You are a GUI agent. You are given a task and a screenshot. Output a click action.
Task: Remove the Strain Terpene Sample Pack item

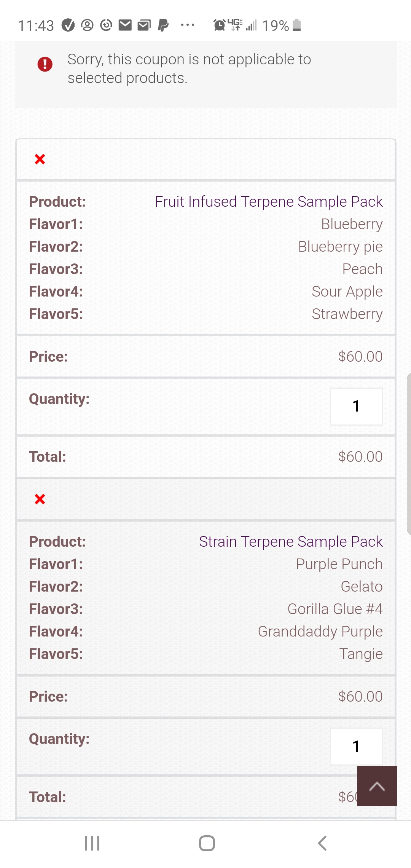(40, 499)
